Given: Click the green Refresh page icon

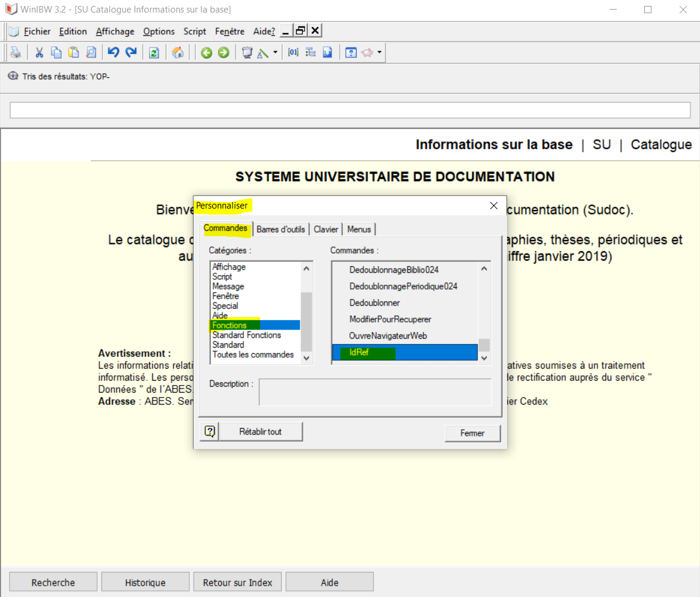Looking at the screenshot, I should tap(154, 53).
